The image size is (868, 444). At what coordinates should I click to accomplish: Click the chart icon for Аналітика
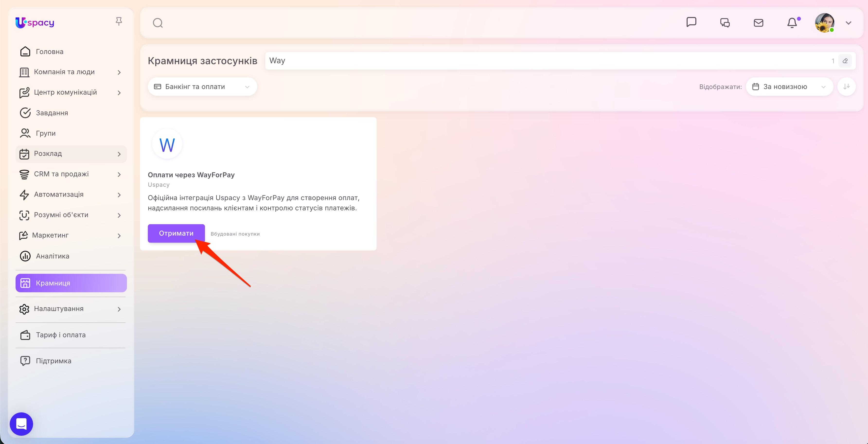[x=25, y=256]
